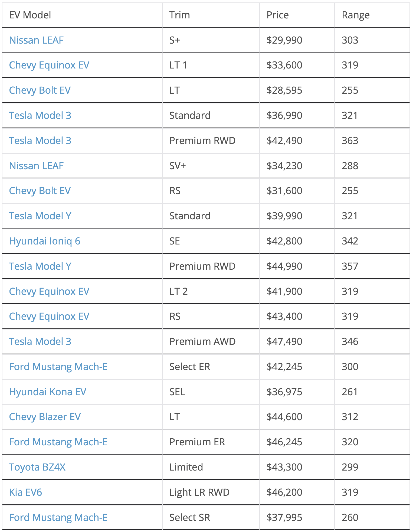Open Chevy Bolt EV link priced $28,595

point(40,90)
